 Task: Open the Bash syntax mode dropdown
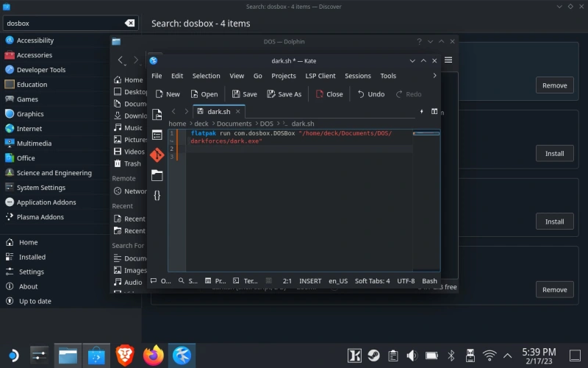click(429, 281)
